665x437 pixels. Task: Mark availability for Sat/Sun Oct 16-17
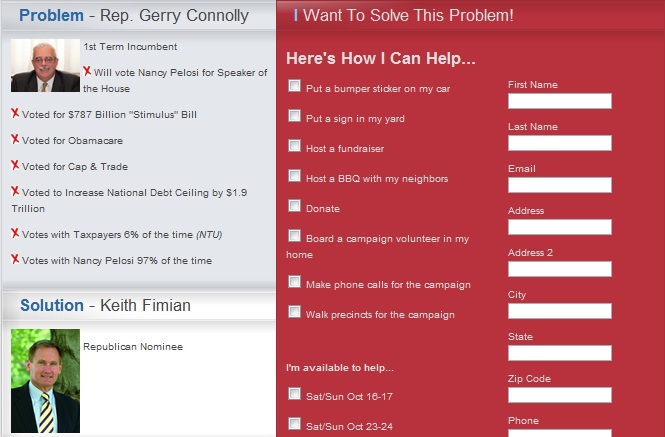(294, 393)
